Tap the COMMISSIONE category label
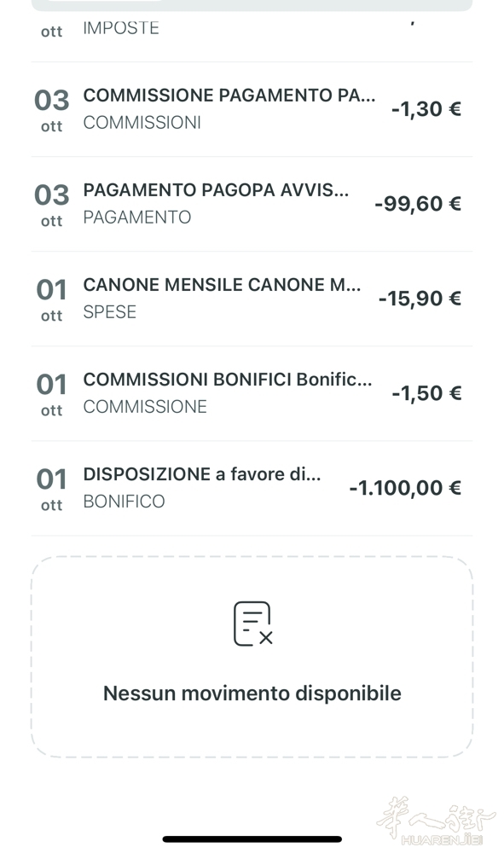 coord(145,407)
